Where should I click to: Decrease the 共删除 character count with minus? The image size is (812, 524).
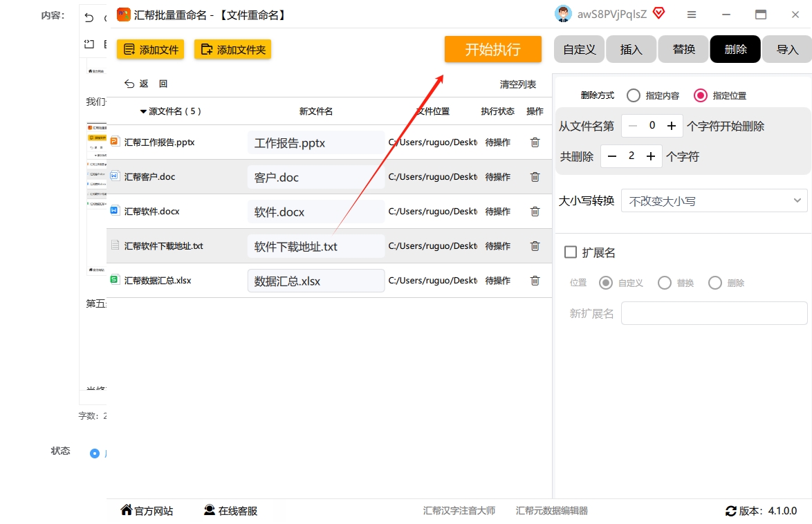[612, 156]
